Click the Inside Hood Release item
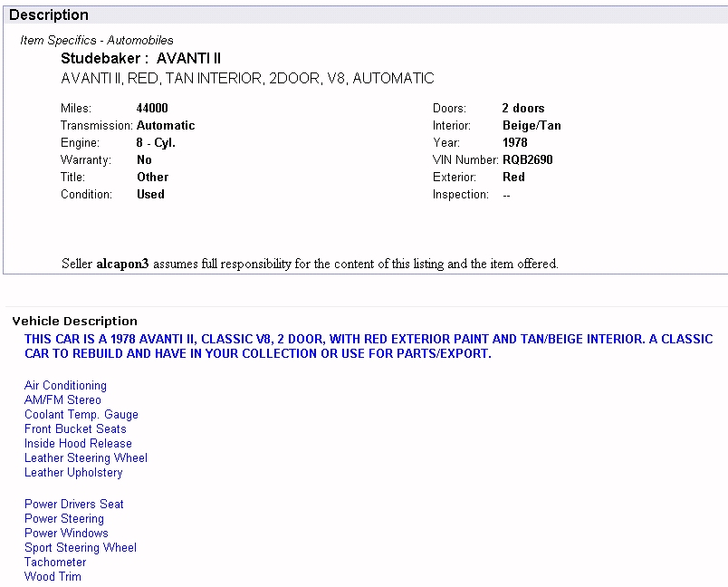Viewport: 728px width, 587px height. [78, 444]
